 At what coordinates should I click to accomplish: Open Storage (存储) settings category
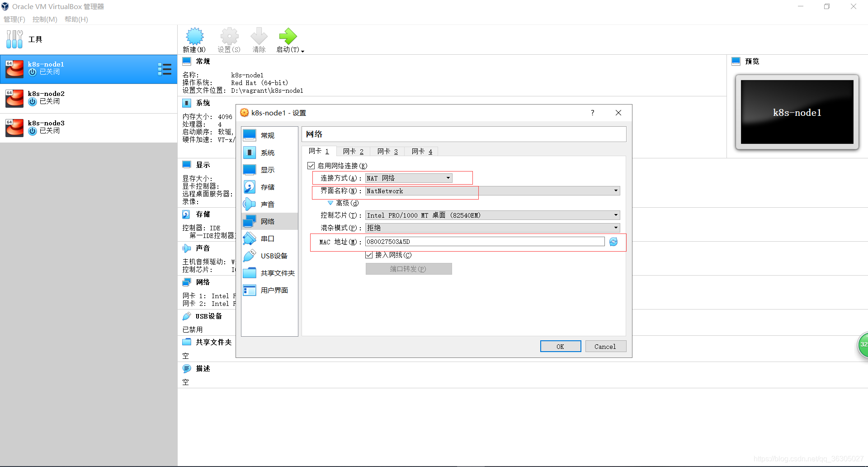click(x=269, y=187)
